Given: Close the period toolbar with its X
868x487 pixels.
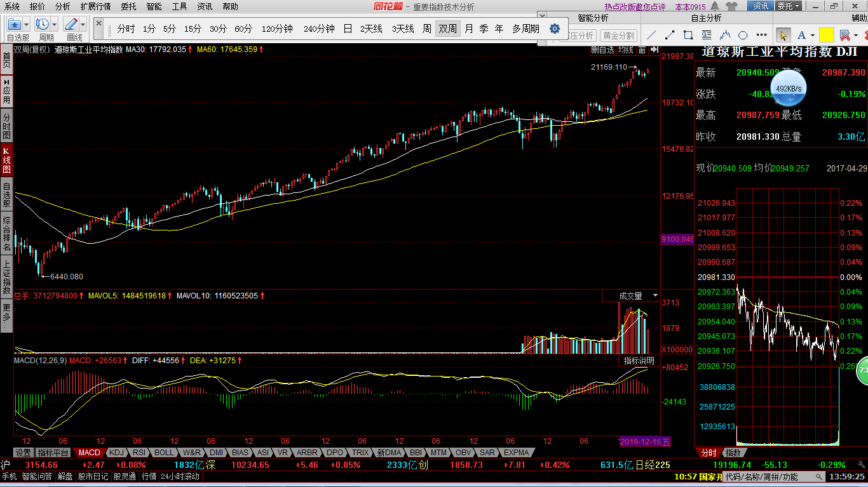Looking at the screenshot, I should pyautogui.click(x=99, y=23).
